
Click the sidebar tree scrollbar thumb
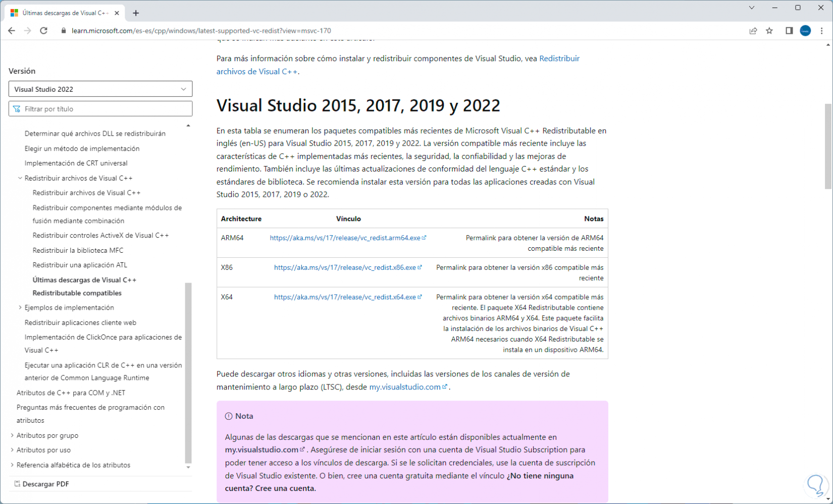(188, 372)
